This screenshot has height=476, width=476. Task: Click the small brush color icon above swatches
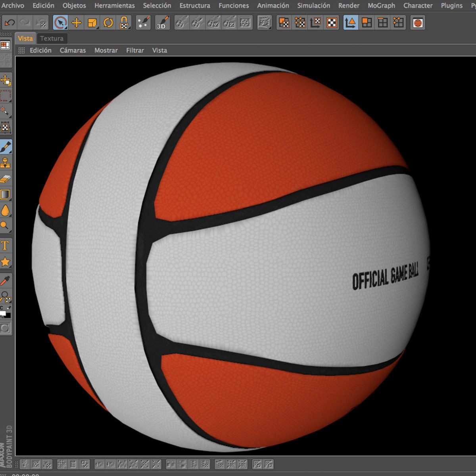tap(8, 308)
